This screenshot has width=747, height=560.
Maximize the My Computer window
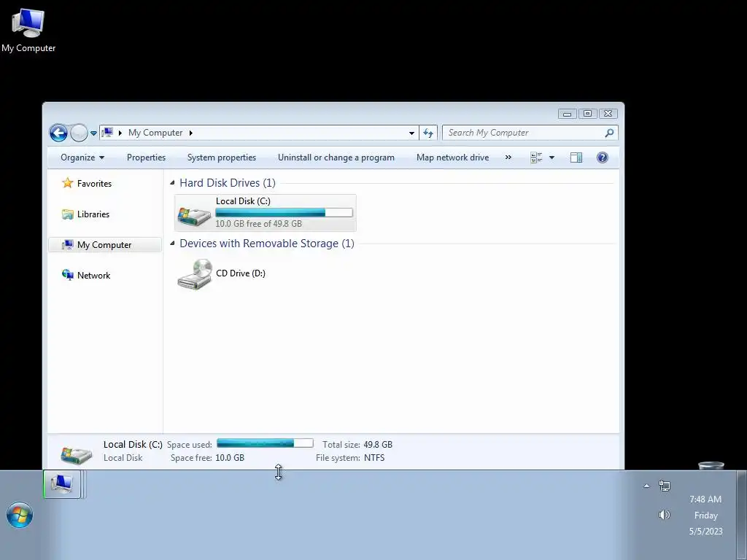587,114
